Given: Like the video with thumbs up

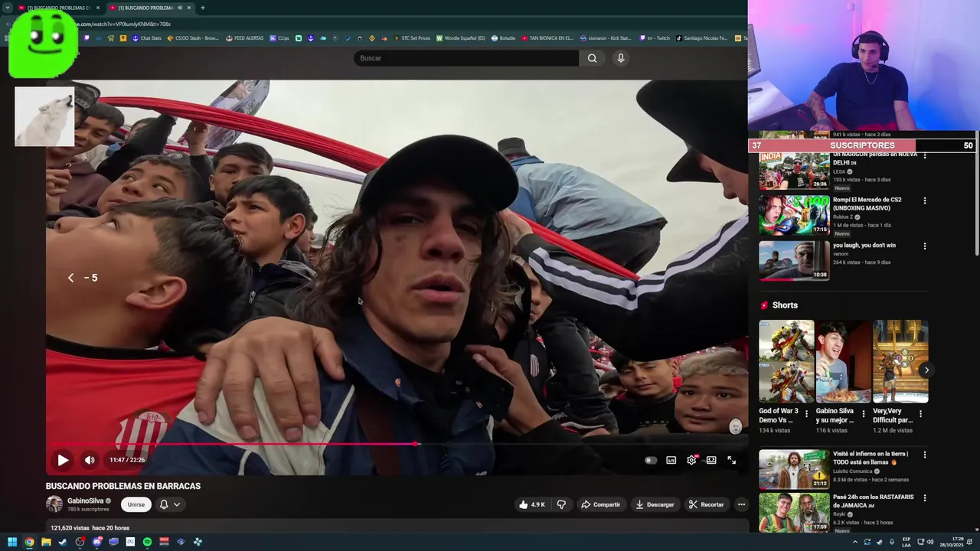Looking at the screenshot, I should coord(534,504).
